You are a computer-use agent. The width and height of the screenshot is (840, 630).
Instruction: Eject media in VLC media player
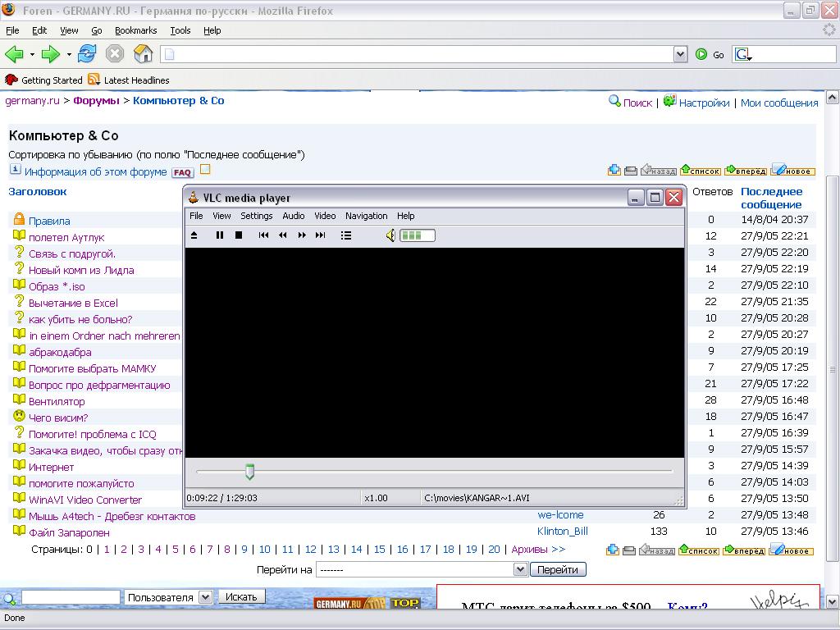[194, 235]
